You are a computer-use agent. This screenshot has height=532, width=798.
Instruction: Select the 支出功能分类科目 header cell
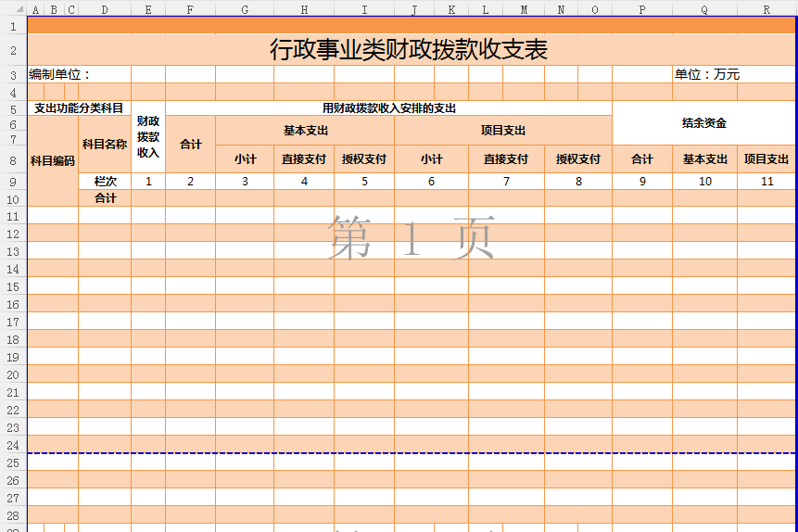[79, 108]
